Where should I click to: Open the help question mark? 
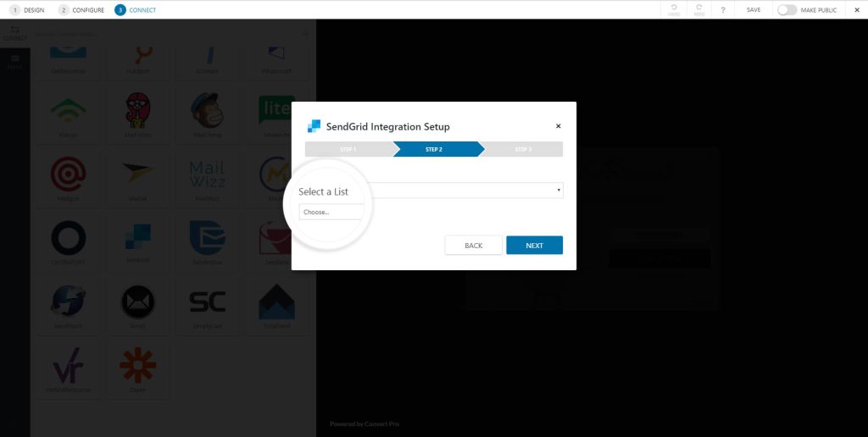[x=723, y=10]
